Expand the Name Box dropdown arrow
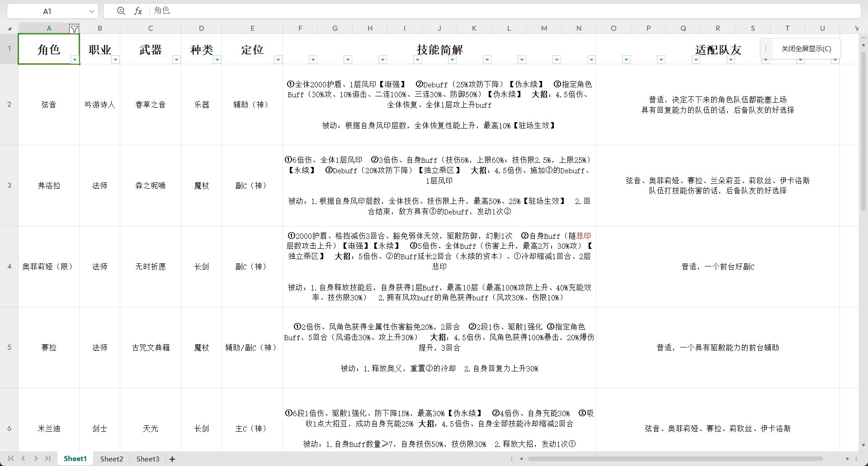The width and height of the screenshot is (868, 466). pyautogui.click(x=92, y=11)
